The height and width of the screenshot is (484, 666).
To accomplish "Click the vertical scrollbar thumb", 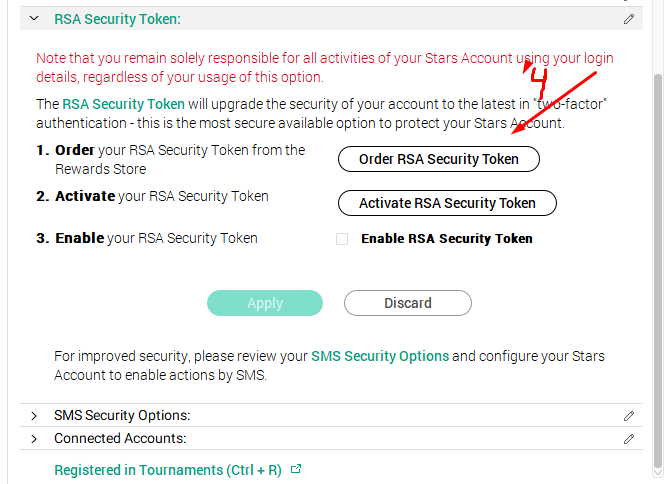I will point(658,271).
